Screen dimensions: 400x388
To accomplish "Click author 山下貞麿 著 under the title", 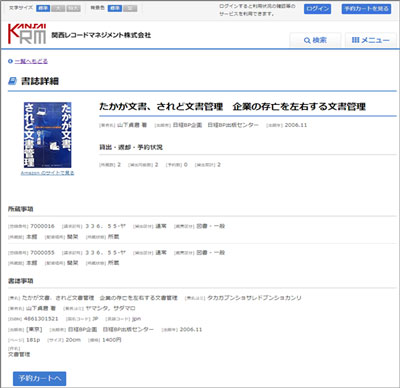I will point(132,125).
